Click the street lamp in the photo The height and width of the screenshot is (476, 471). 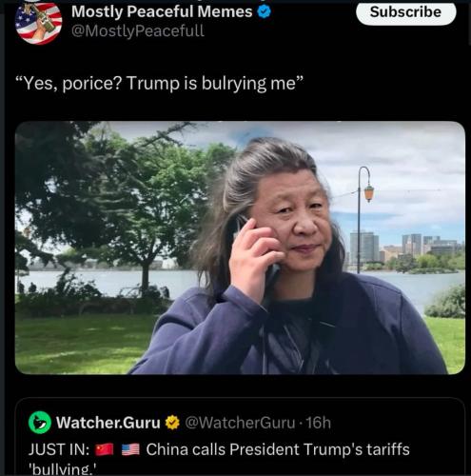364,219
